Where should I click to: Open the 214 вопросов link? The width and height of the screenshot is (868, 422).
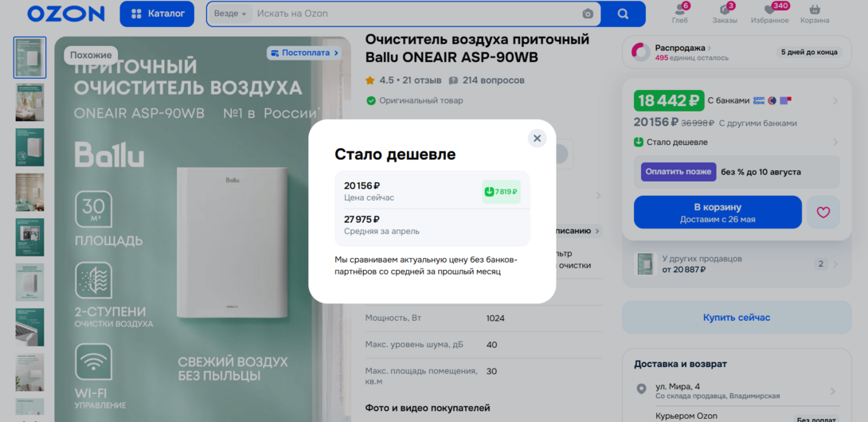(x=487, y=80)
